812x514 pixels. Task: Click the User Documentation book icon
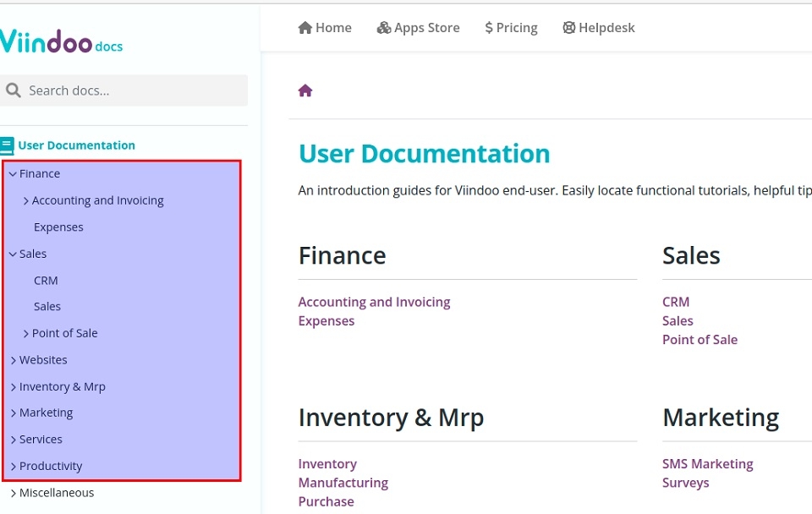coord(8,145)
